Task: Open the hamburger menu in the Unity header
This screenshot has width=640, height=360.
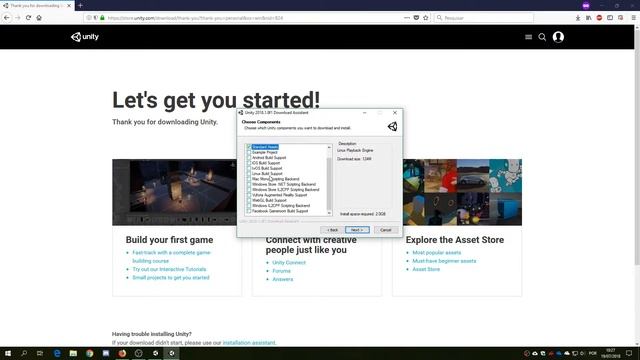Action: point(528,37)
